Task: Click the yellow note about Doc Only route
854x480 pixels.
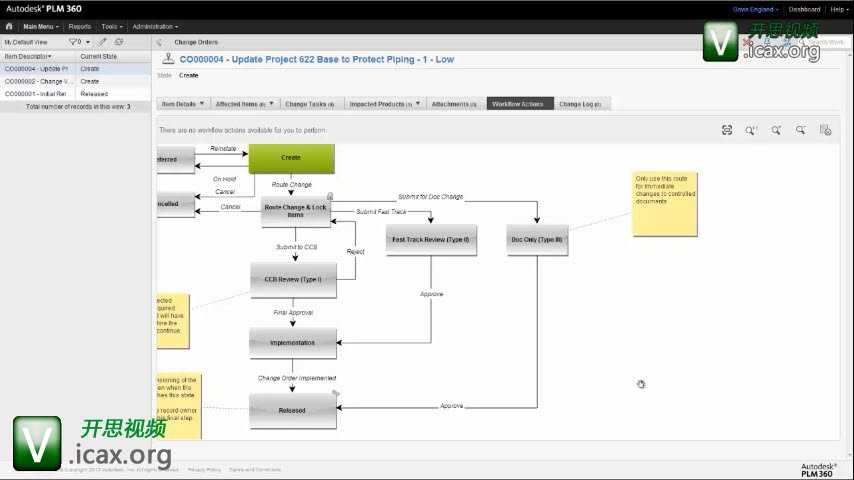Action: 665,204
